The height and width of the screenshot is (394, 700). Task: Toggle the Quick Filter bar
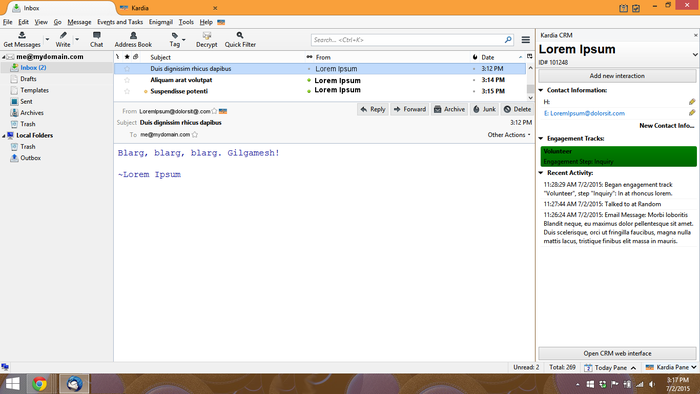240,39
